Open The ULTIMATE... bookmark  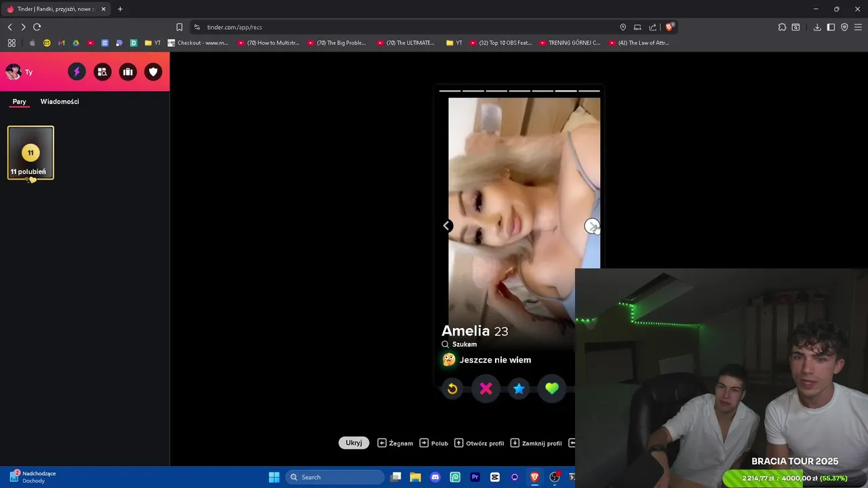406,43
